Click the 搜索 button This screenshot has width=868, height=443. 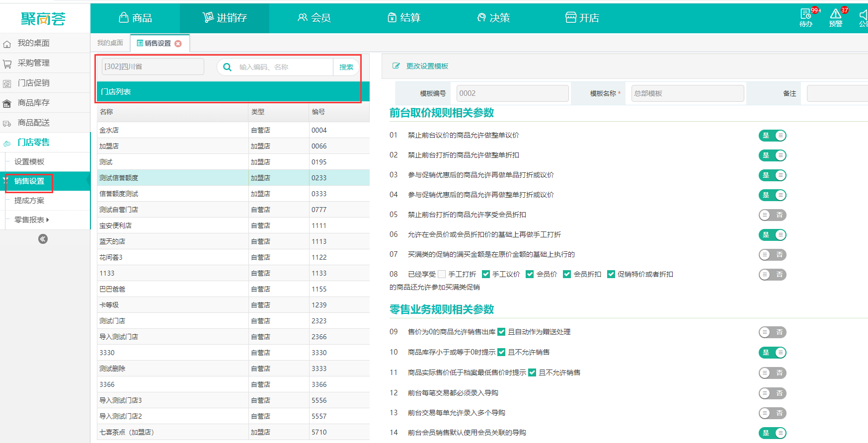[346, 67]
